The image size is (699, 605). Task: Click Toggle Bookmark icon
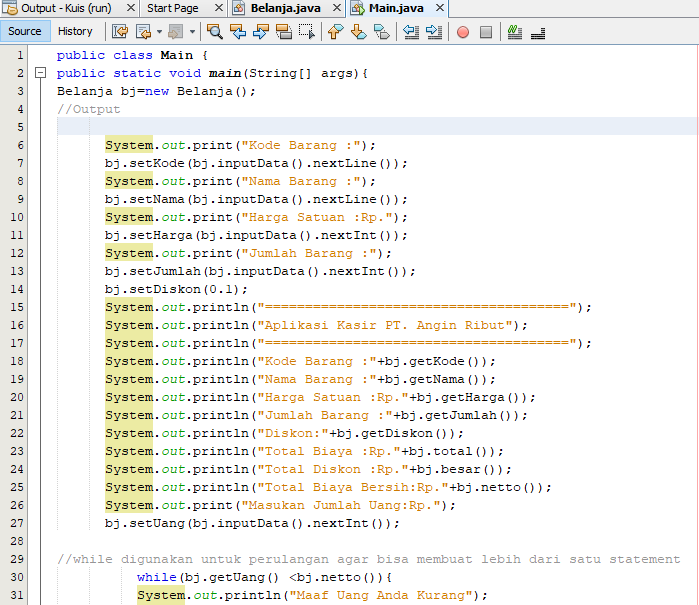(x=382, y=32)
